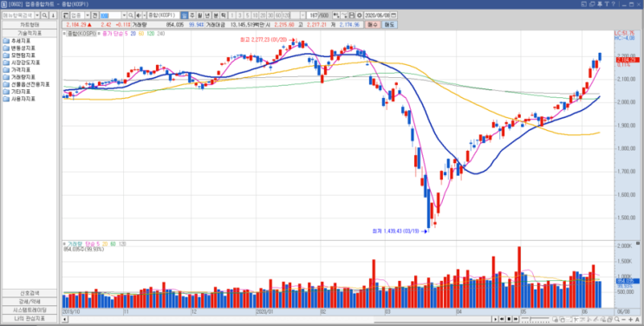Click the play button in bottom scroll controls

[x=495, y=319]
